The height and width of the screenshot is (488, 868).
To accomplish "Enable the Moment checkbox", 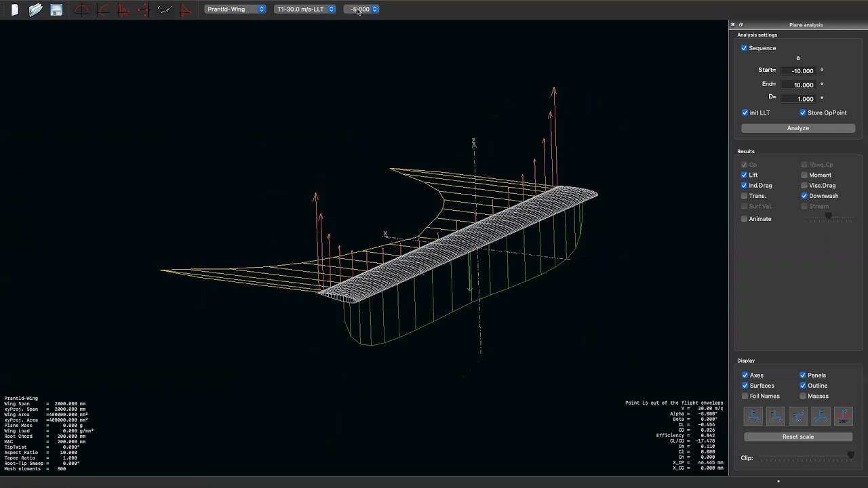I will [804, 175].
